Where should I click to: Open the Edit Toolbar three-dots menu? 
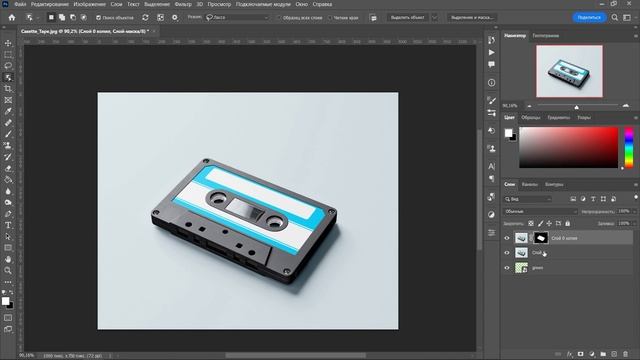[8, 282]
